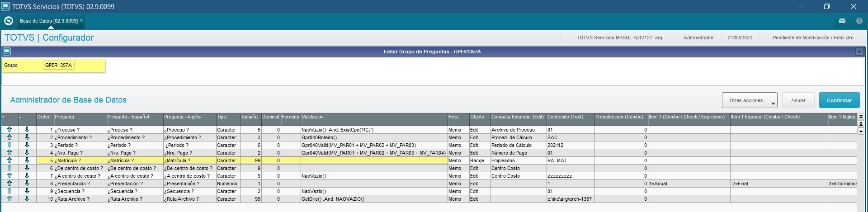Select cell NaoVazio() .And. ExistCpo('RCJ')

tap(374, 130)
